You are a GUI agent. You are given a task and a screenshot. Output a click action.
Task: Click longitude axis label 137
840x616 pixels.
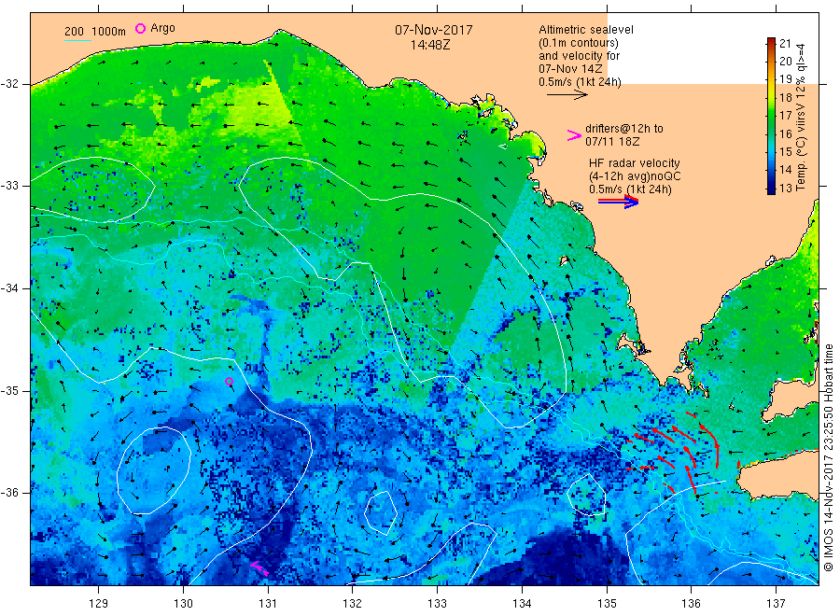point(776,603)
